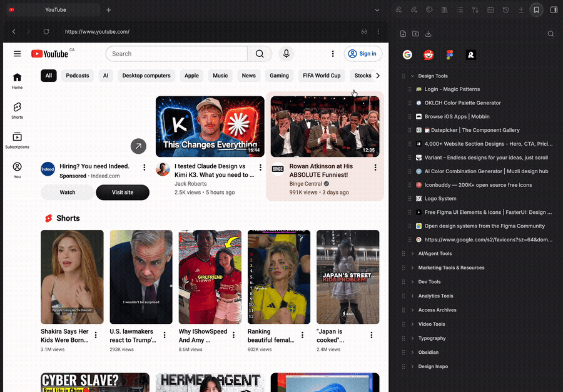The image size is (563, 392).
Task: Click the new bookmark folder icon
Action: point(415,34)
